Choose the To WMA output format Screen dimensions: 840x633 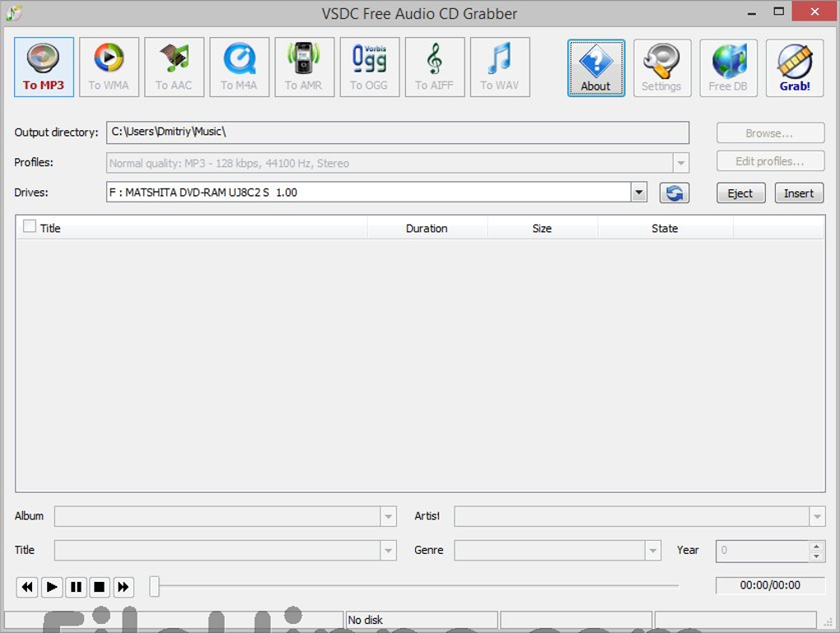point(109,67)
